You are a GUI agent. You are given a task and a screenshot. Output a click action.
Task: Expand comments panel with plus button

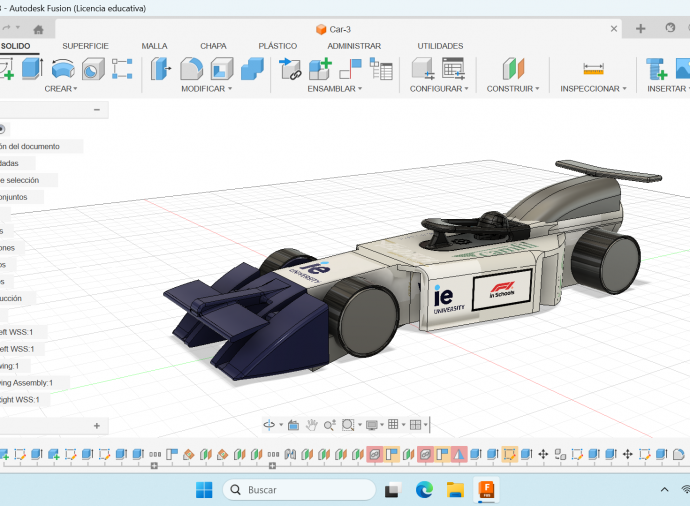coord(97,426)
